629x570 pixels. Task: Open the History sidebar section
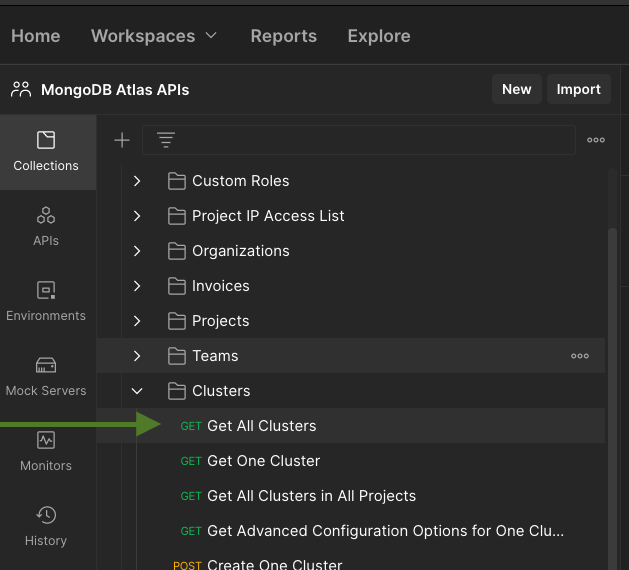point(46,527)
